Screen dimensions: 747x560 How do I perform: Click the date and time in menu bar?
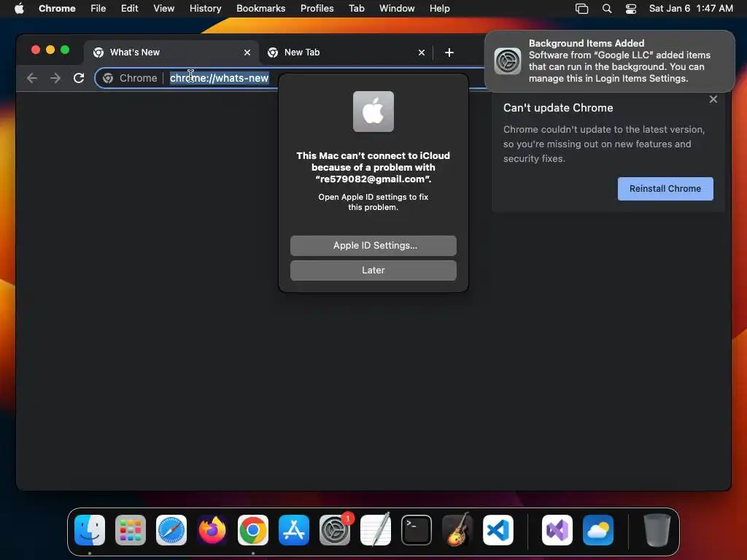pyautogui.click(x=691, y=9)
